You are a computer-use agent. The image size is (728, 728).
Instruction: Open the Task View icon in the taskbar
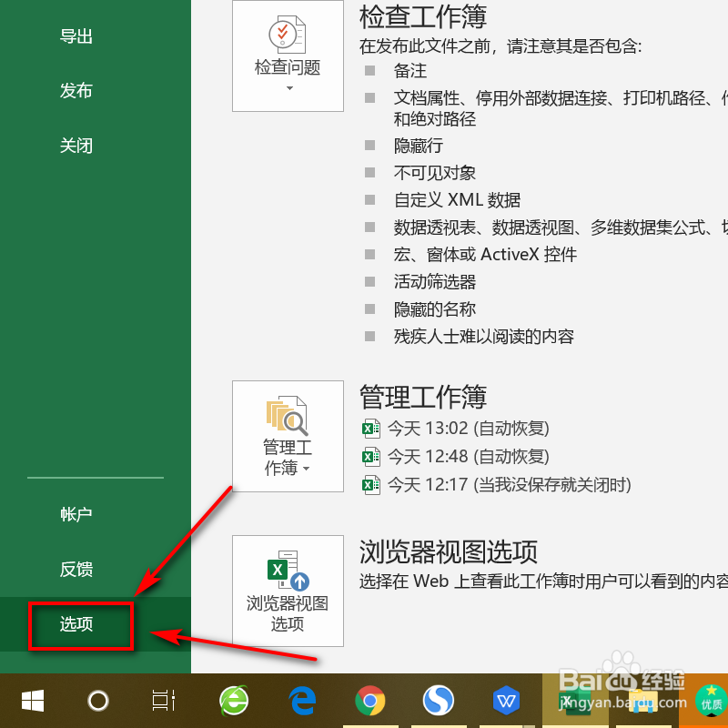tap(162, 701)
